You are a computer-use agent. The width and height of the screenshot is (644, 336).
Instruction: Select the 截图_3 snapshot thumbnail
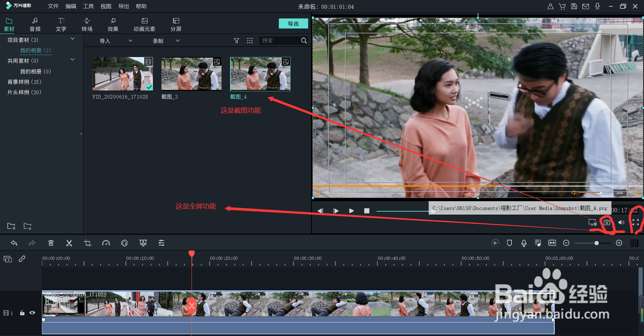pos(192,74)
